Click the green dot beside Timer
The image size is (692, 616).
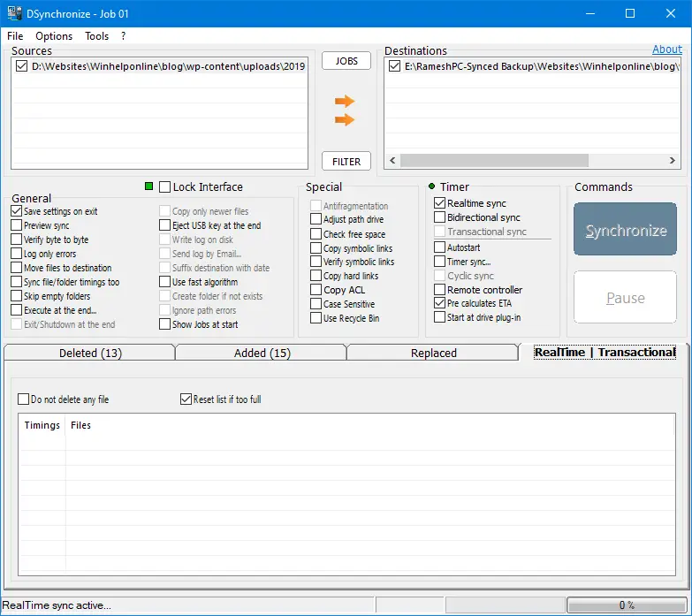[431, 186]
